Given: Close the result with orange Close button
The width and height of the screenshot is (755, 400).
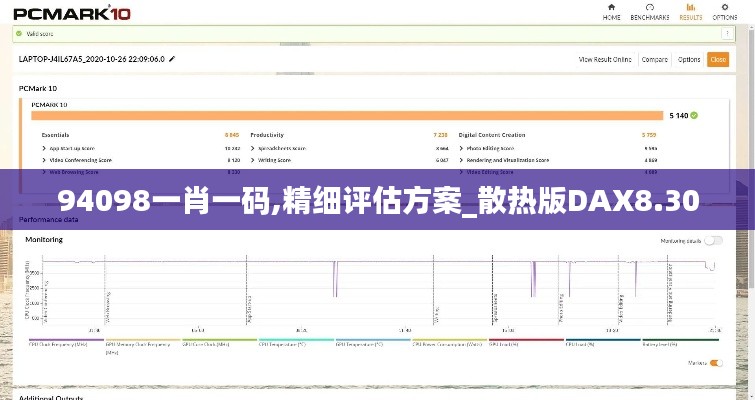Looking at the screenshot, I should click(717, 59).
